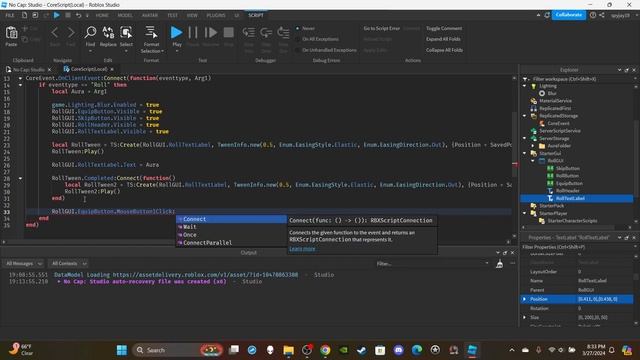Select the On All Exceptions option
640x360 pixels.
[317, 39]
